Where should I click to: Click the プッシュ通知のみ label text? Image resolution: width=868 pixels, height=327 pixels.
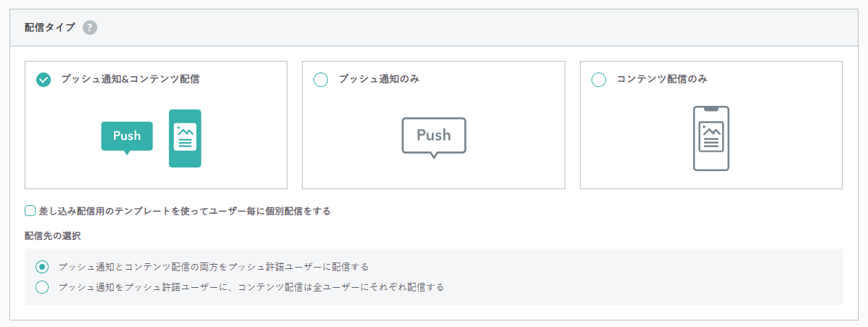pyautogui.click(x=379, y=79)
